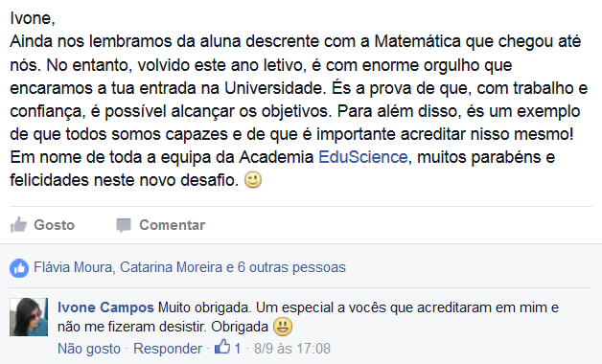Open Catarina Moreira's profile
The width and height of the screenshot is (602, 364).
[171, 267]
